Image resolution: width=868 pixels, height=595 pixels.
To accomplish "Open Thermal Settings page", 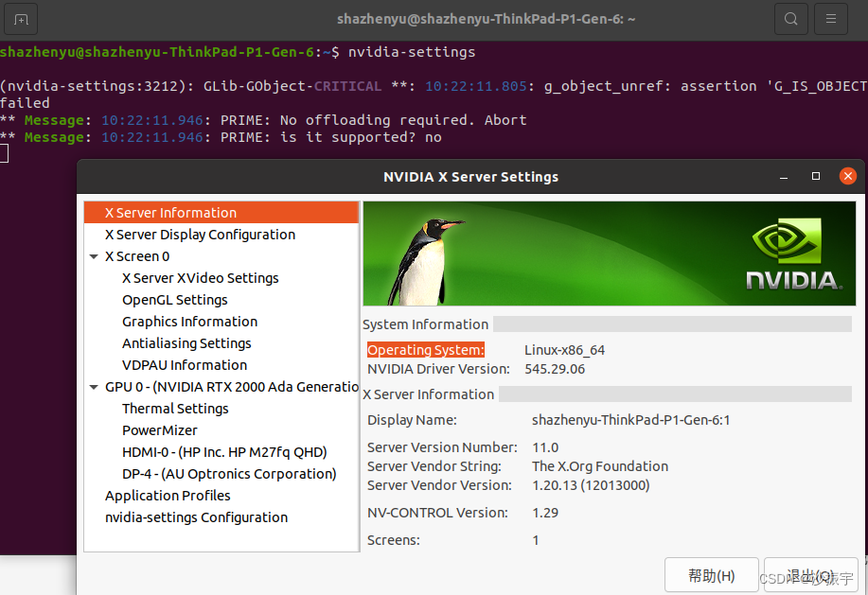I will tap(175, 409).
